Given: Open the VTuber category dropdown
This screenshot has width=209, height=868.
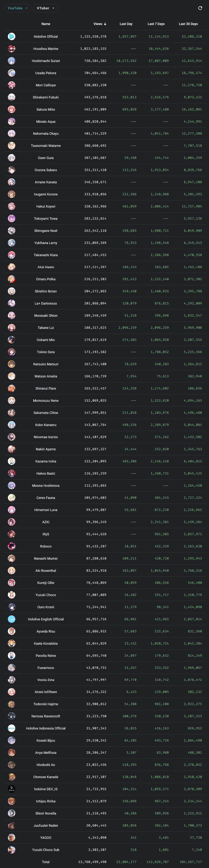Looking at the screenshot, I should click(x=45, y=8).
